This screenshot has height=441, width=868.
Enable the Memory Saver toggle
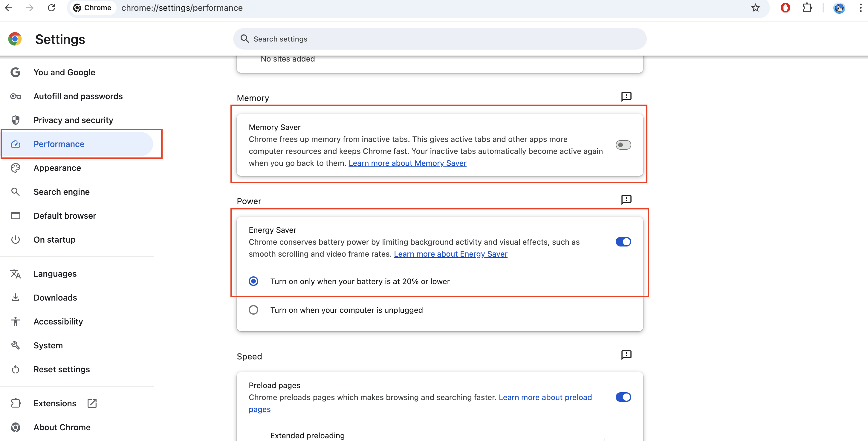coord(623,145)
